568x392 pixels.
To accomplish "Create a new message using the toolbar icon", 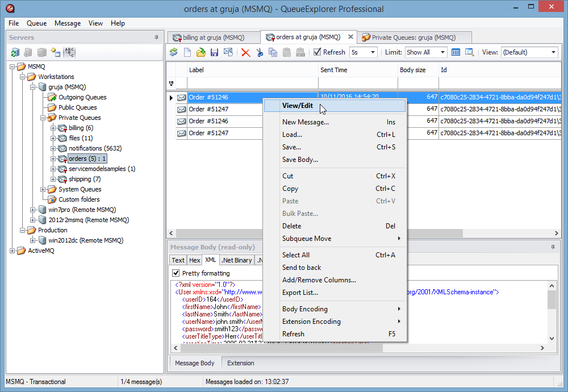I will tap(187, 52).
